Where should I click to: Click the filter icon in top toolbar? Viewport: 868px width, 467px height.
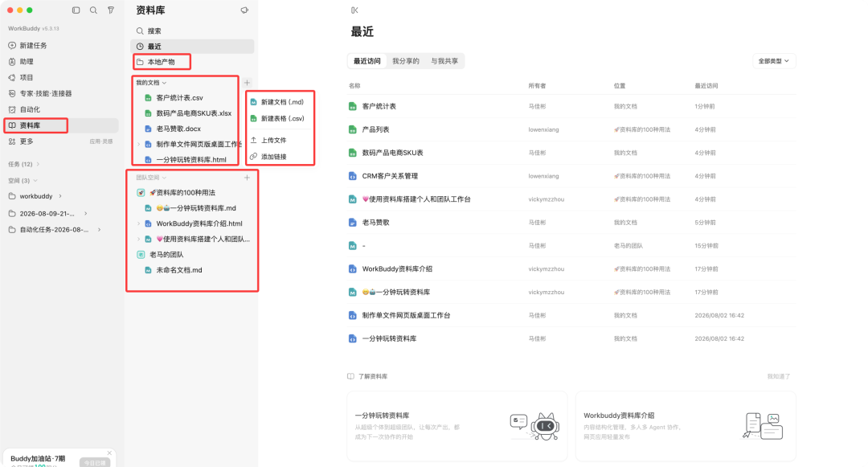point(111,10)
